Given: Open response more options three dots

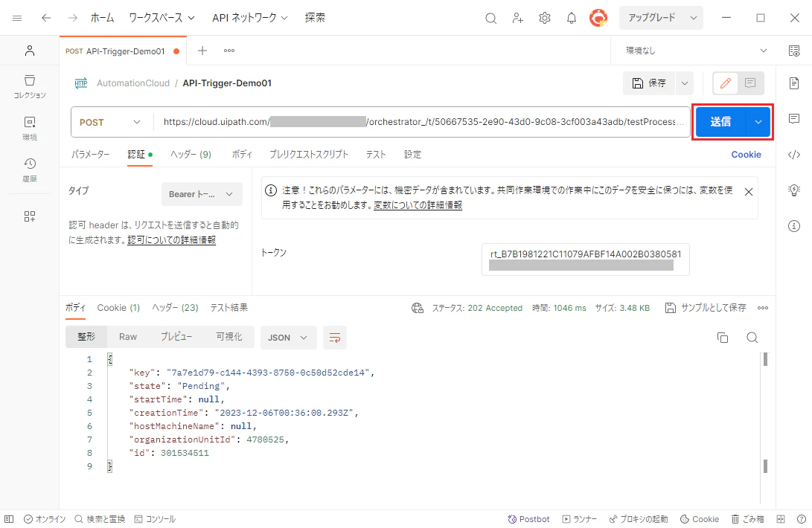Looking at the screenshot, I should (763, 308).
